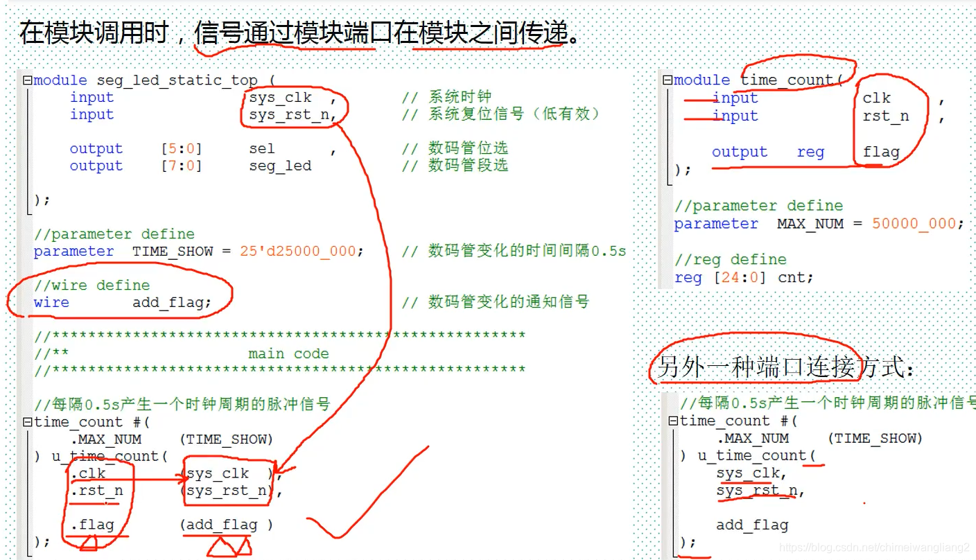Click (sys_rst_n) next to .rst_n
The image size is (976, 560).
tap(226, 491)
